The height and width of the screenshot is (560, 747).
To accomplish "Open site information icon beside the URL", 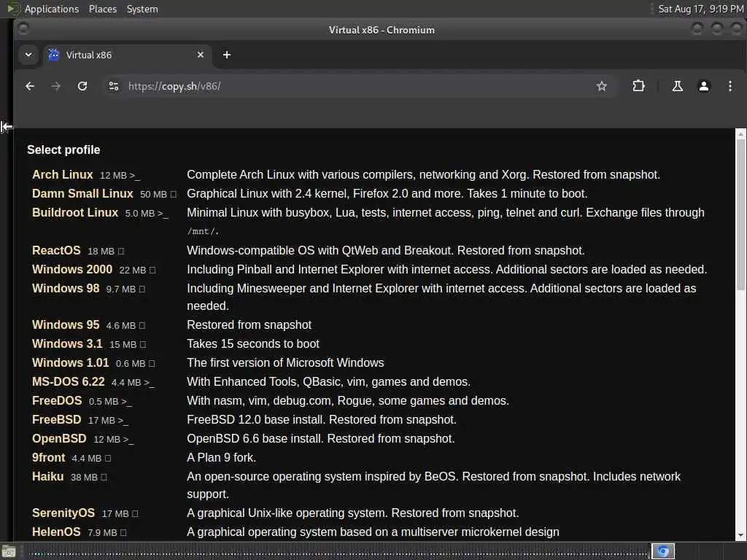I will click(113, 86).
